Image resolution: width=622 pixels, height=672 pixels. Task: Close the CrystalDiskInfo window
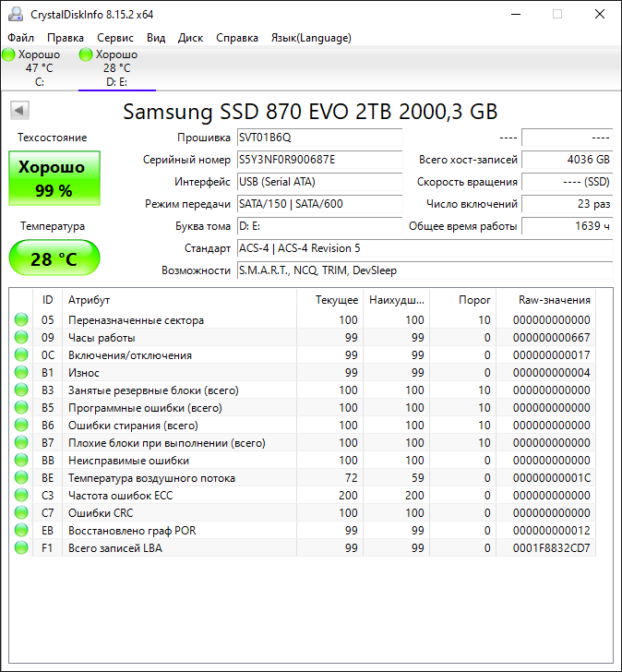600,14
